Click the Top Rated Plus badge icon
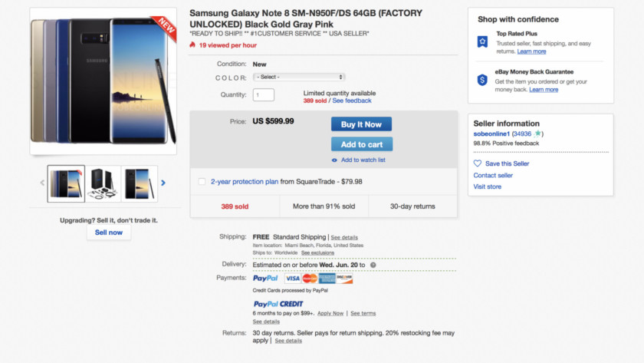 tap(482, 41)
